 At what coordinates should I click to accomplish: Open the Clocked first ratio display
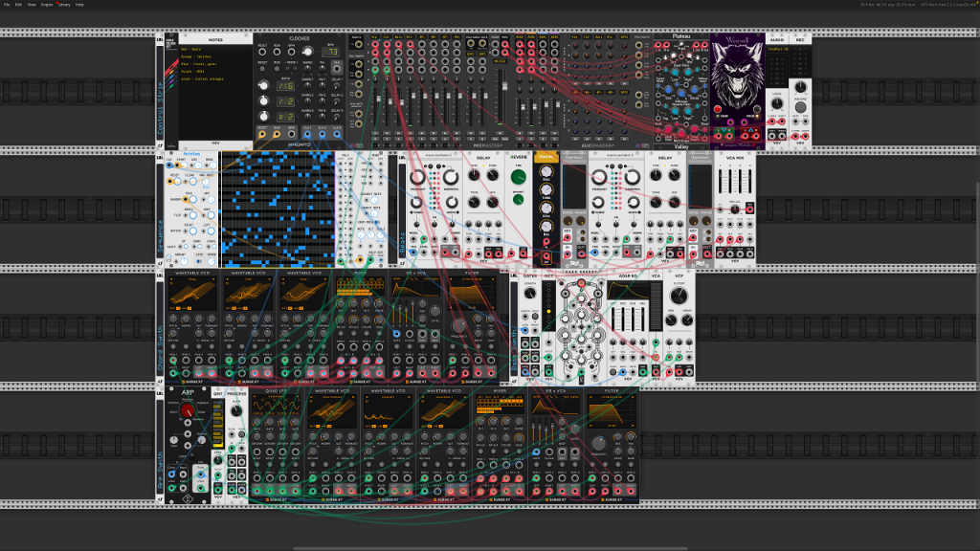(285, 85)
